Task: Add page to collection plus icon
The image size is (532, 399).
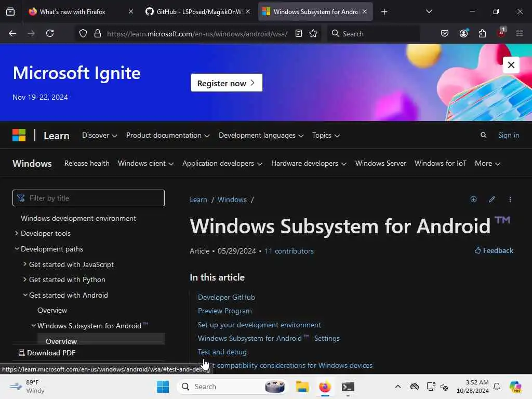Action: click(473, 199)
